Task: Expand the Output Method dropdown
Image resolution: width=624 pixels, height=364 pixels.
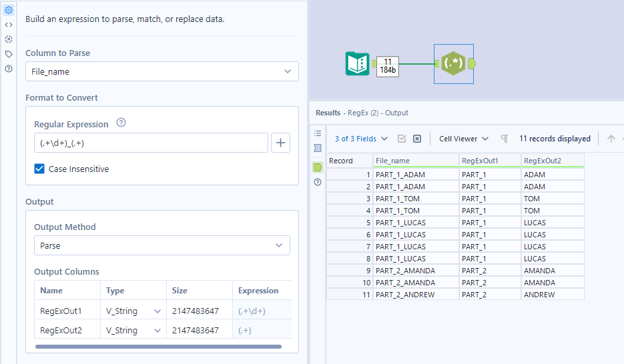Action: [x=162, y=245]
